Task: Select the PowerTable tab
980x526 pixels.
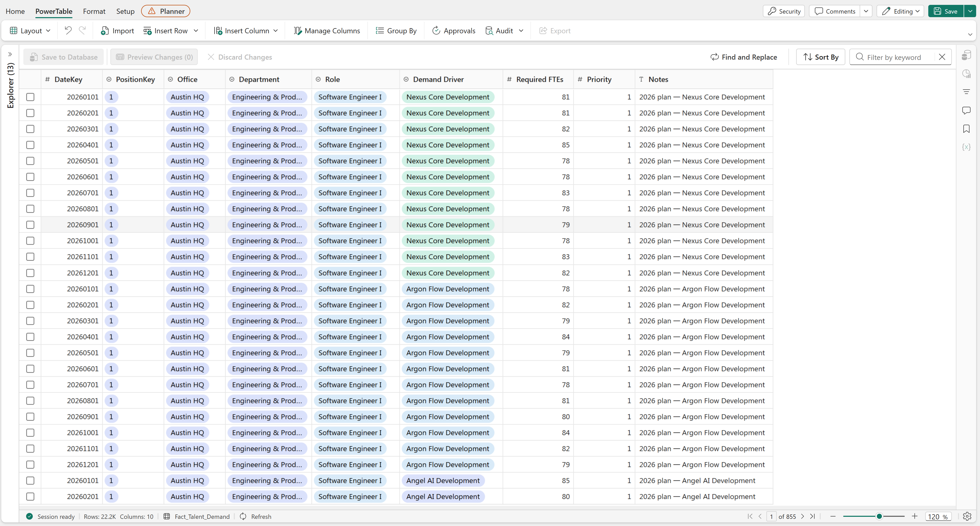Action: [x=54, y=11]
